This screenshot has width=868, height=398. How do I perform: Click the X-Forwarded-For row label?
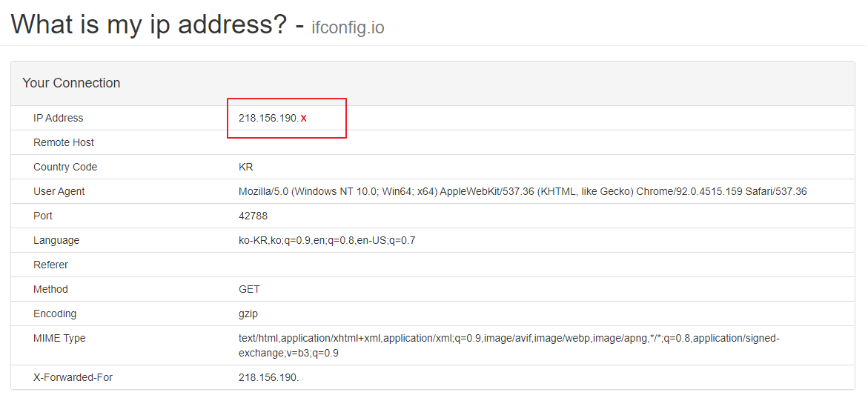click(73, 377)
